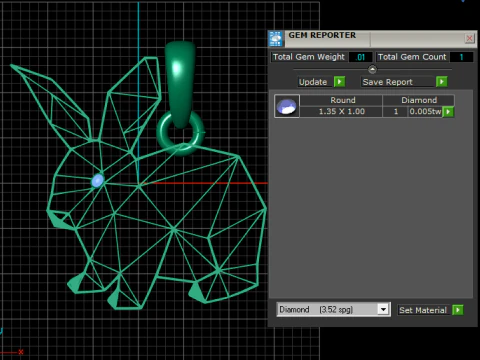Click the Set Material label
This screenshot has width=480, height=360.
423,310
